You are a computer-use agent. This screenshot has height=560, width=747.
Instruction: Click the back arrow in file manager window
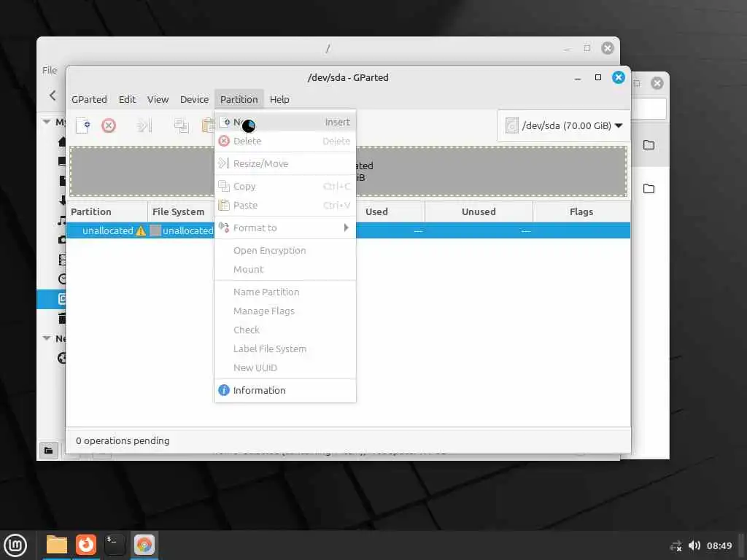[x=53, y=96]
